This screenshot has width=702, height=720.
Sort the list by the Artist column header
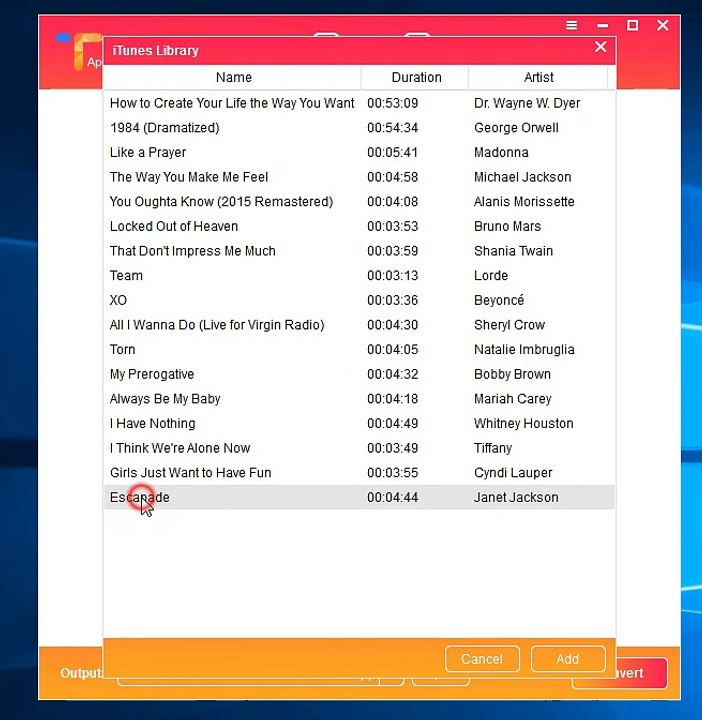539,77
